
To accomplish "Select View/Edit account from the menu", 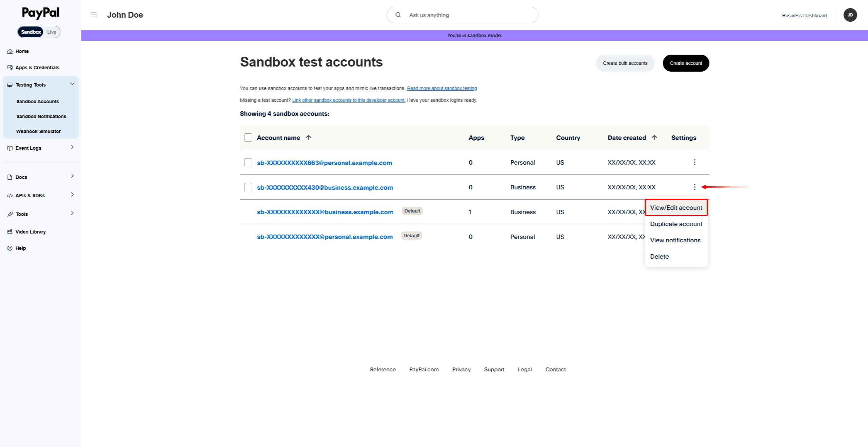I will click(x=676, y=207).
